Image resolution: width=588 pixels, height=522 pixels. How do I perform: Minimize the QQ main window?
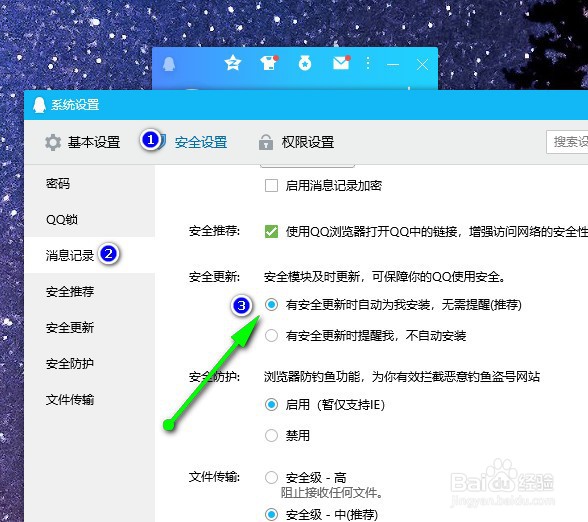click(x=393, y=64)
